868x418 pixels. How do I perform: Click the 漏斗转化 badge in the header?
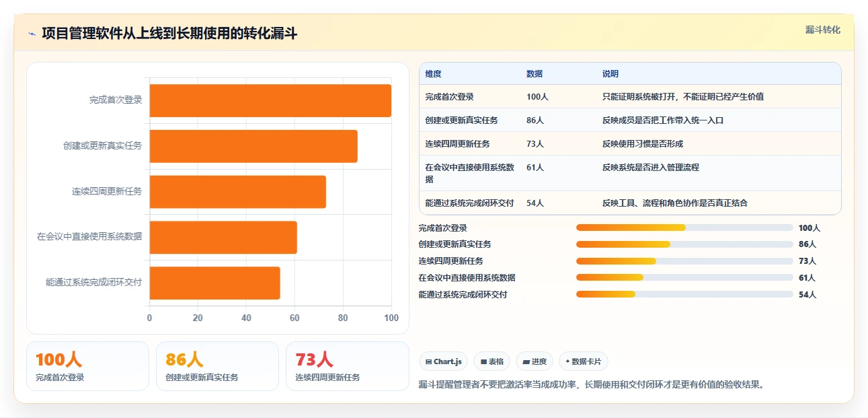[x=822, y=30]
